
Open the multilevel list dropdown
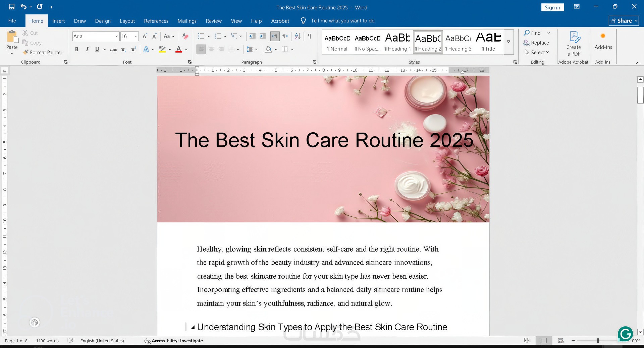[240, 36]
